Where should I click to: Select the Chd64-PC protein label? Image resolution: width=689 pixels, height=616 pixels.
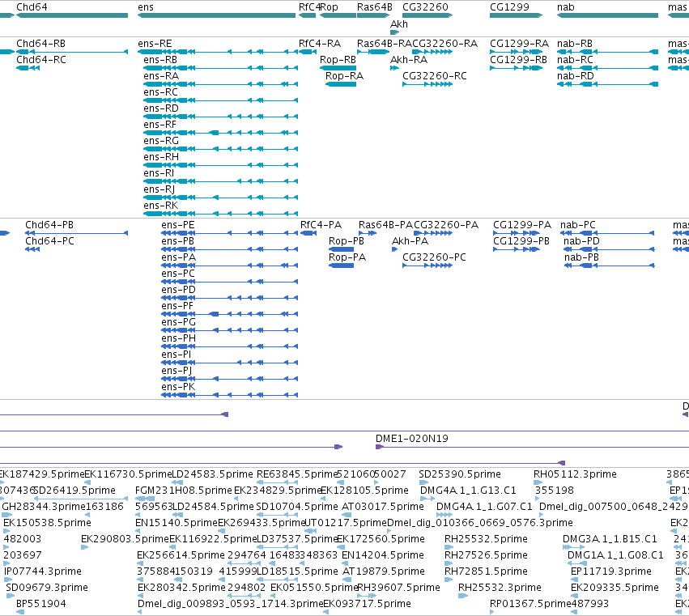tap(49, 241)
